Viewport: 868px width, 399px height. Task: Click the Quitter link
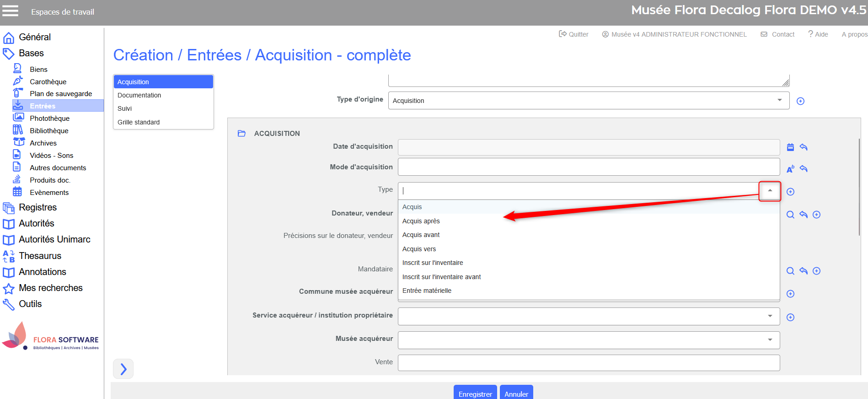click(574, 34)
